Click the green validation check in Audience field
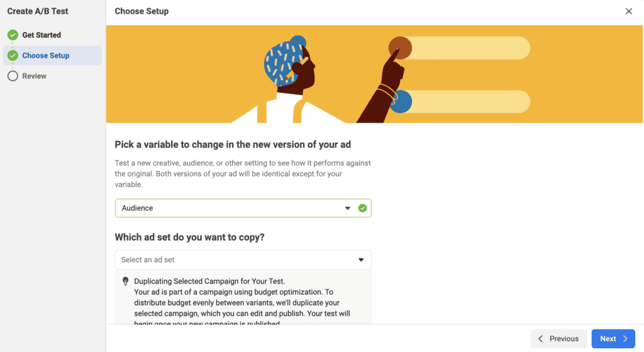 [x=362, y=208]
